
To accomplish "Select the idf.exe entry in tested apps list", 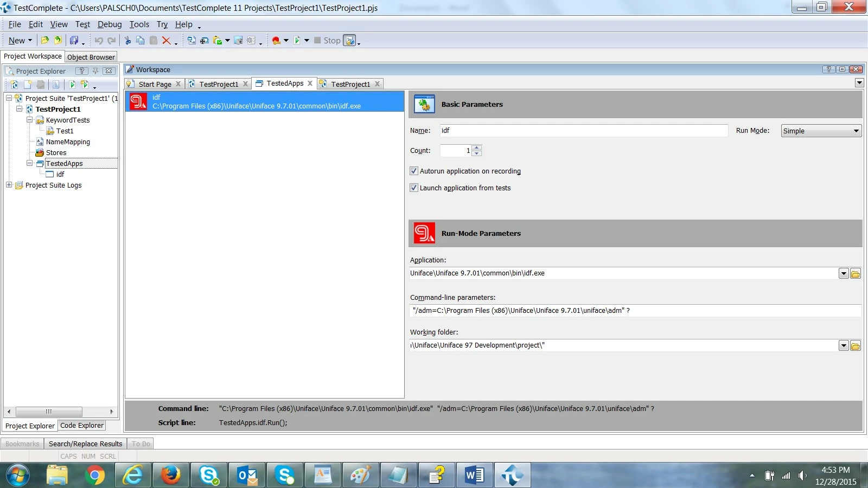I will (x=265, y=101).
